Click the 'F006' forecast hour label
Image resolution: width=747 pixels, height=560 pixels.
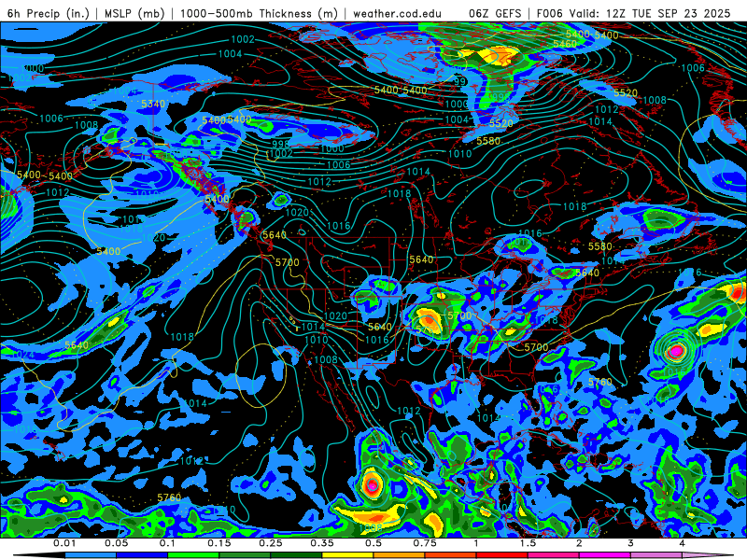tap(551, 13)
